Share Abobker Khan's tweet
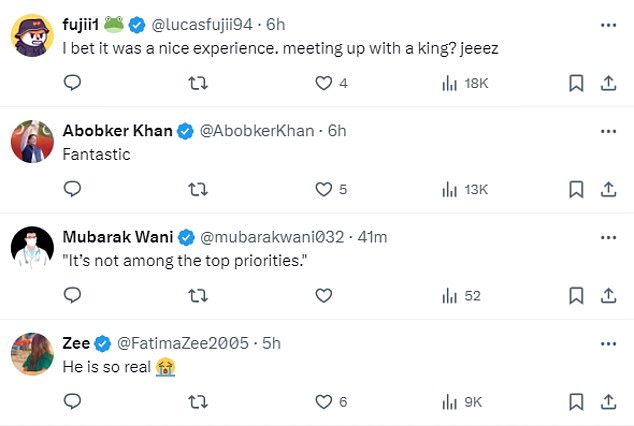The image size is (634, 426). point(608,189)
